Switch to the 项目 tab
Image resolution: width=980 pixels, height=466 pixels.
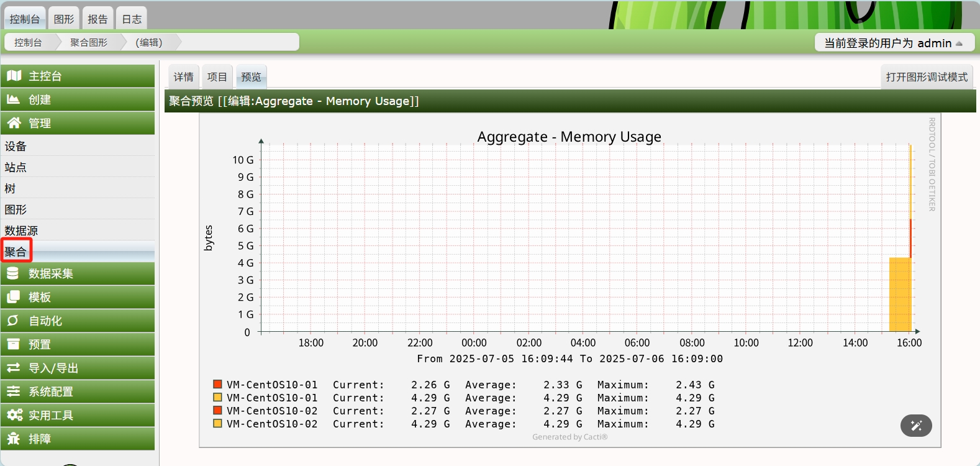tap(217, 77)
